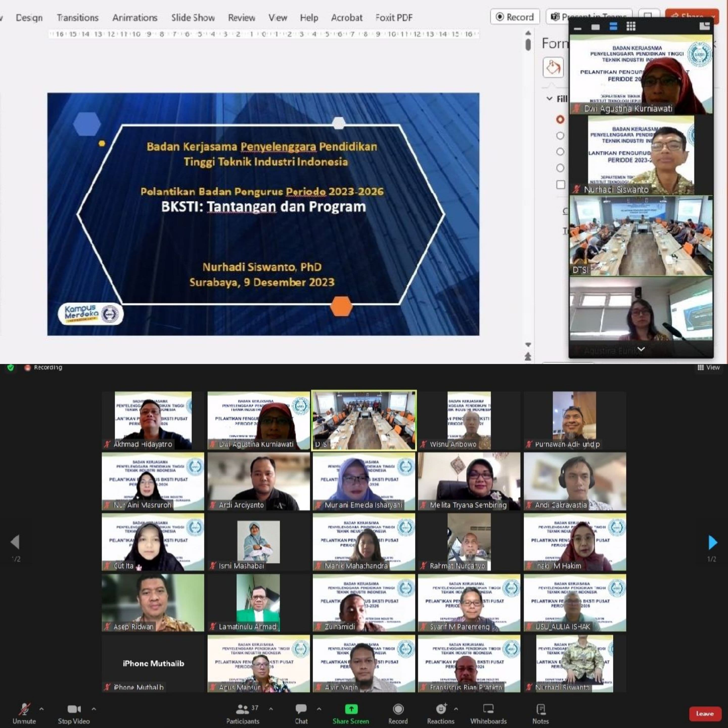Click the PowerPoint Record button
The image size is (728, 728).
point(515,17)
